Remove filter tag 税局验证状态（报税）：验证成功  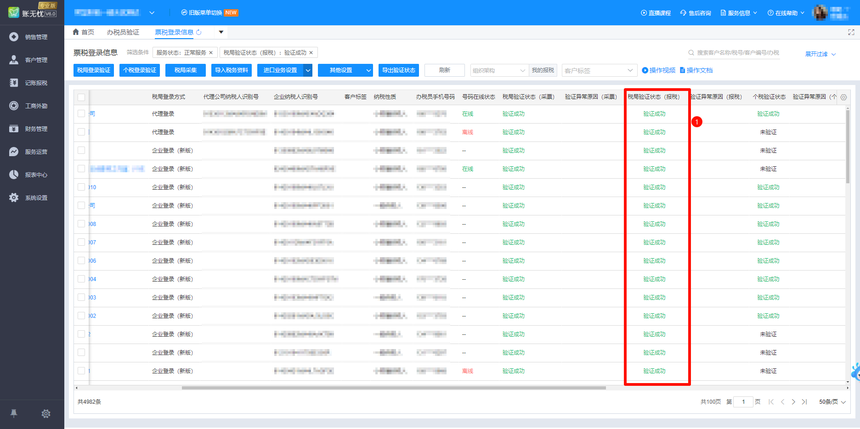coord(311,53)
